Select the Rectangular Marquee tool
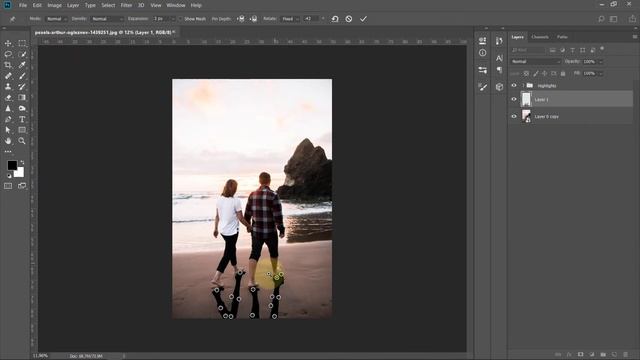 pyautogui.click(x=22, y=43)
